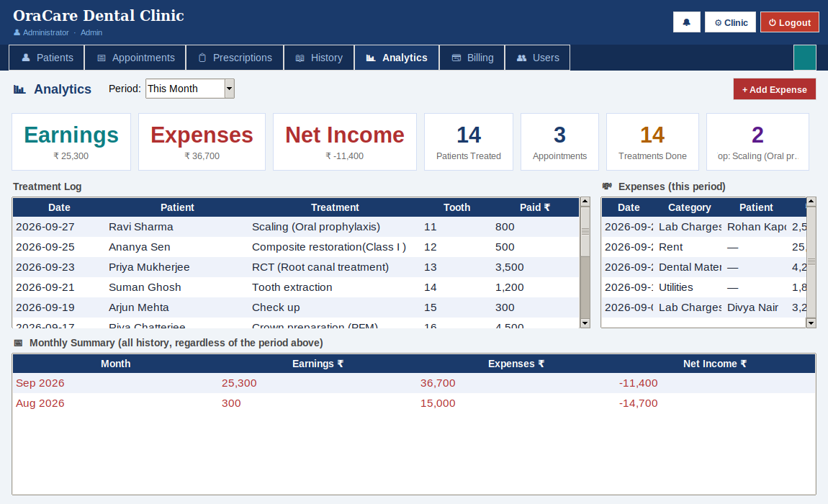Switch to the Patients tab

(47, 58)
